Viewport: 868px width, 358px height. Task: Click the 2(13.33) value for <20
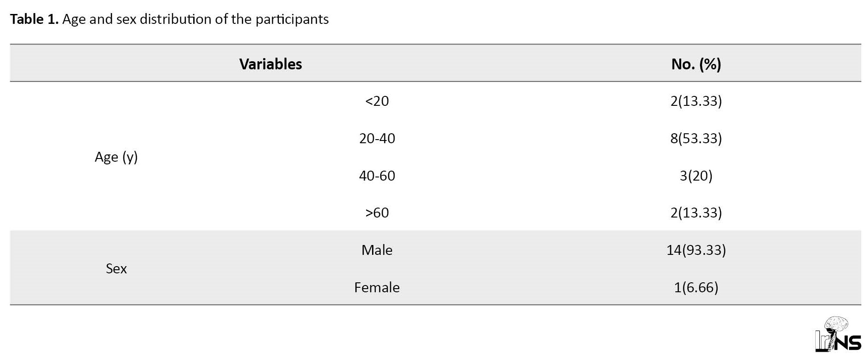coord(696,101)
